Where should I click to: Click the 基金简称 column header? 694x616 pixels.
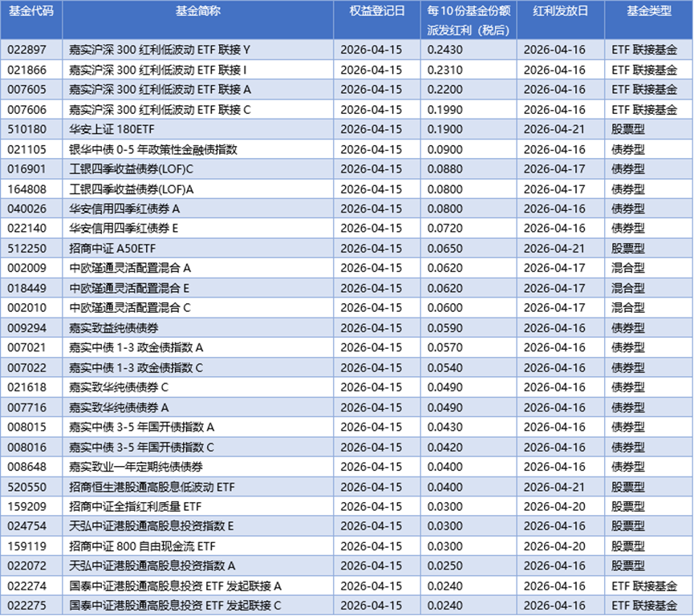(x=198, y=10)
